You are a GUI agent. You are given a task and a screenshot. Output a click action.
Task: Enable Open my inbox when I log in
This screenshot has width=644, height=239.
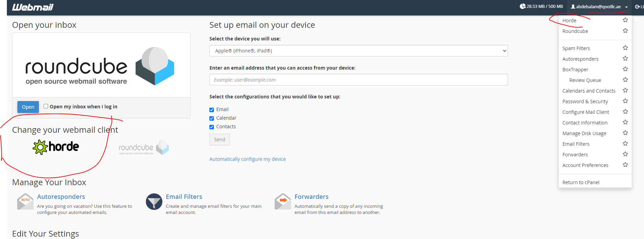coord(46,106)
